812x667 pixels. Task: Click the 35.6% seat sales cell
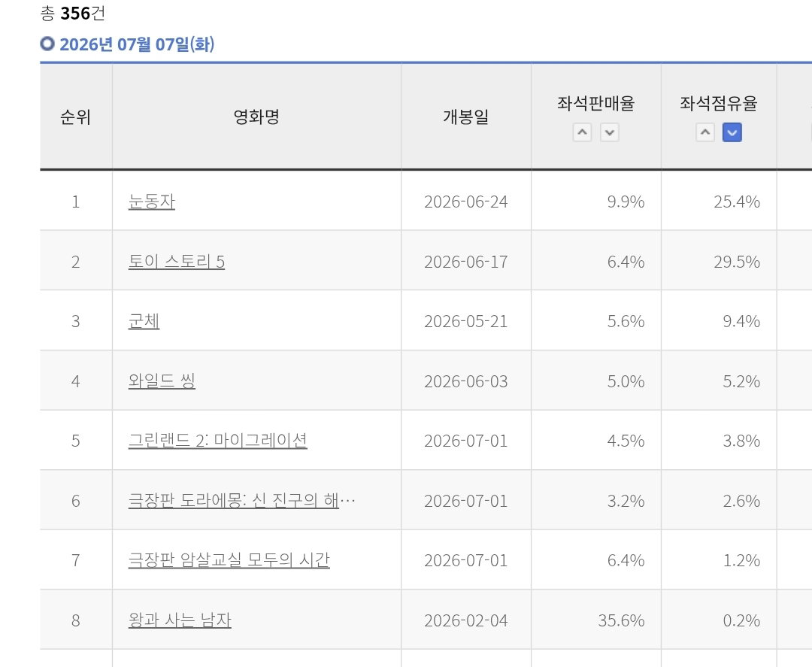pyautogui.click(x=596, y=620)
